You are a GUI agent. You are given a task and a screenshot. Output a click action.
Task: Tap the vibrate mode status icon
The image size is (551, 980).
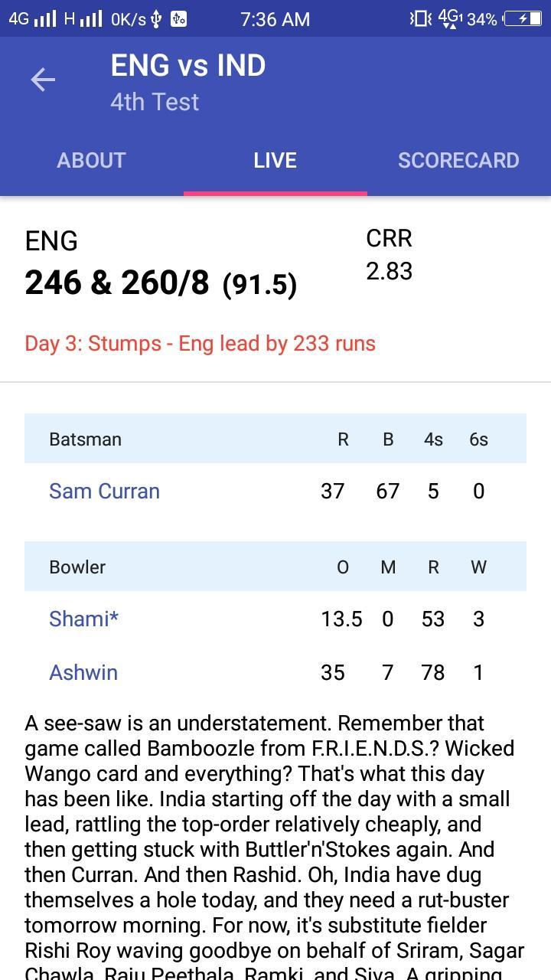point(420,18)
